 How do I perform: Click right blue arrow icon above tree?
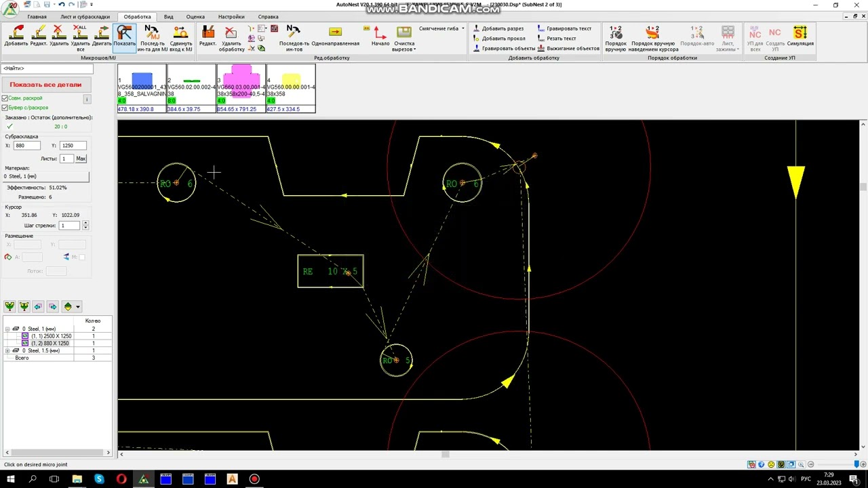[53, 306]
